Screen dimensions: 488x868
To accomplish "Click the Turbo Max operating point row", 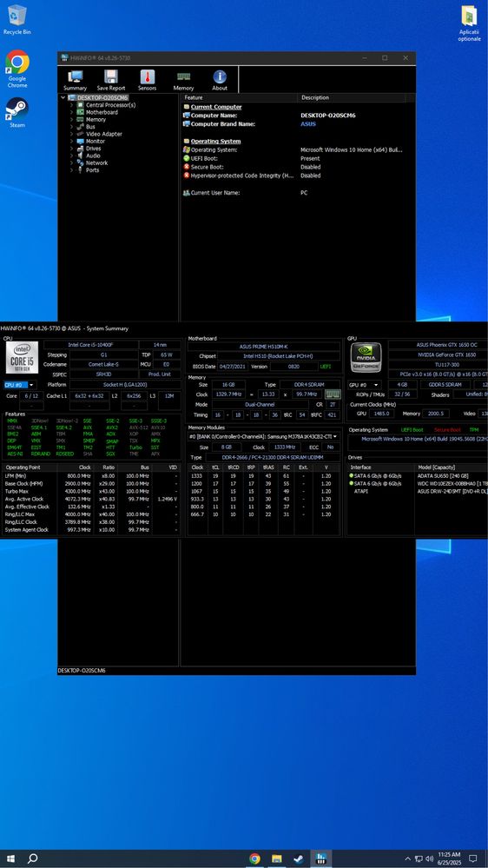I will point(90,491).
